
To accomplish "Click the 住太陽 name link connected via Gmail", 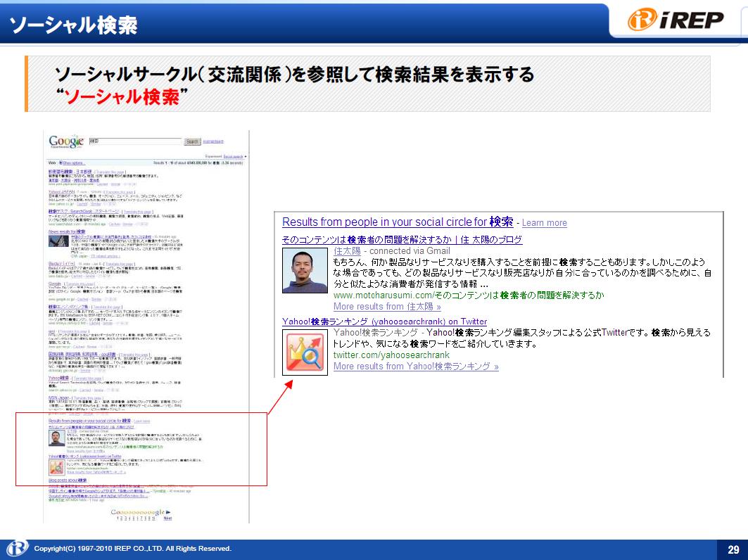I will 347,251.
